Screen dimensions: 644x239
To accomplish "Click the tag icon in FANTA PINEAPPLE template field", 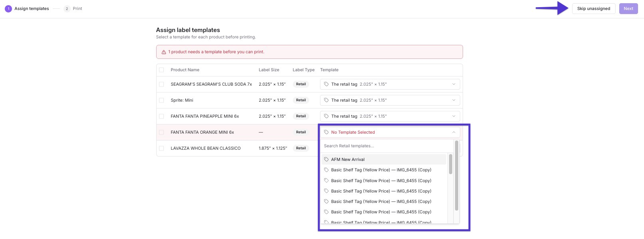I will pos(326,116).
